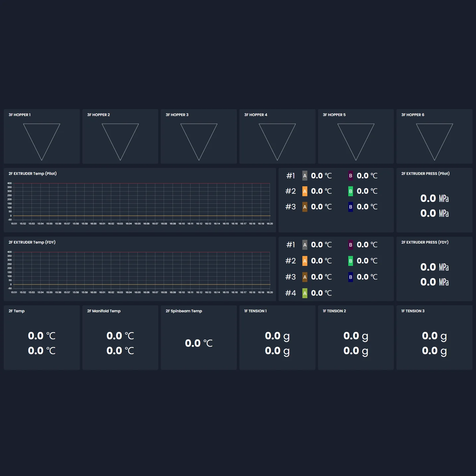Click the 16:20 time label on Pilot chart
This screenshot has height=476, width=476.
[270, 224]
